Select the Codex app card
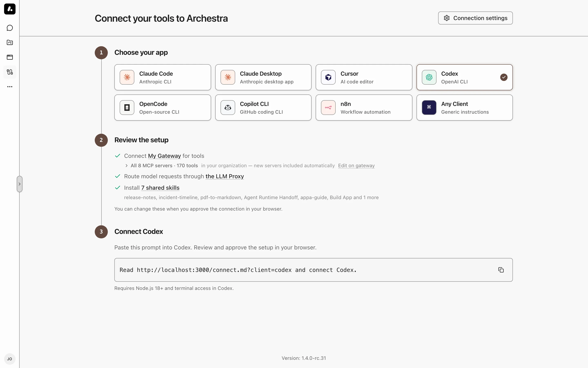Viewport: 588px width, 368px height. point(464,77)
